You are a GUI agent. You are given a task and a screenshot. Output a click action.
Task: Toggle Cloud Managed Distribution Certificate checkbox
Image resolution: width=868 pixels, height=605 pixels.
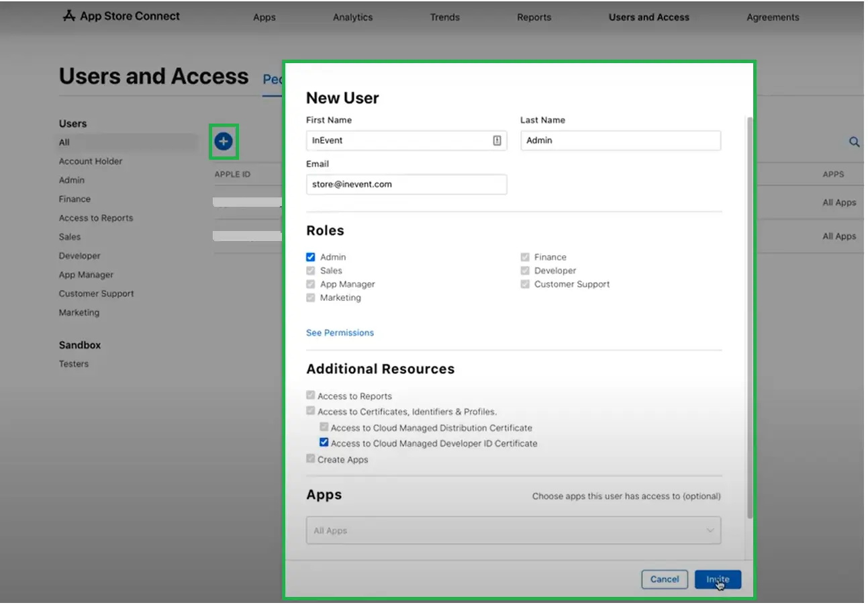324,427
